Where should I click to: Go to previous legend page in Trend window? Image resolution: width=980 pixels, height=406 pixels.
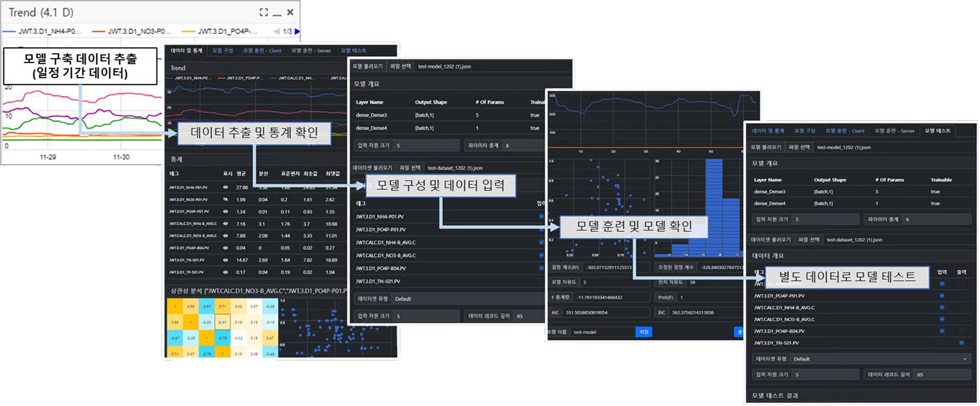pos(277,32)
